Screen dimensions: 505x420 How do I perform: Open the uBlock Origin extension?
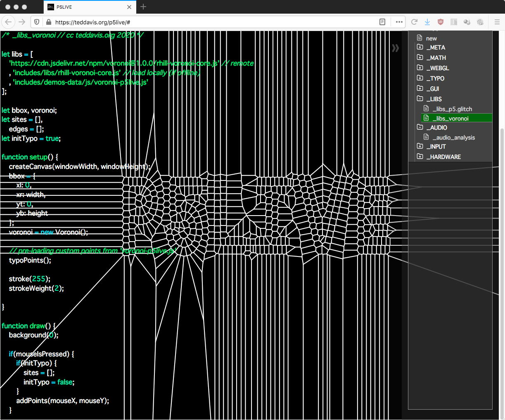pyautogui.click(x=441, y=22)
